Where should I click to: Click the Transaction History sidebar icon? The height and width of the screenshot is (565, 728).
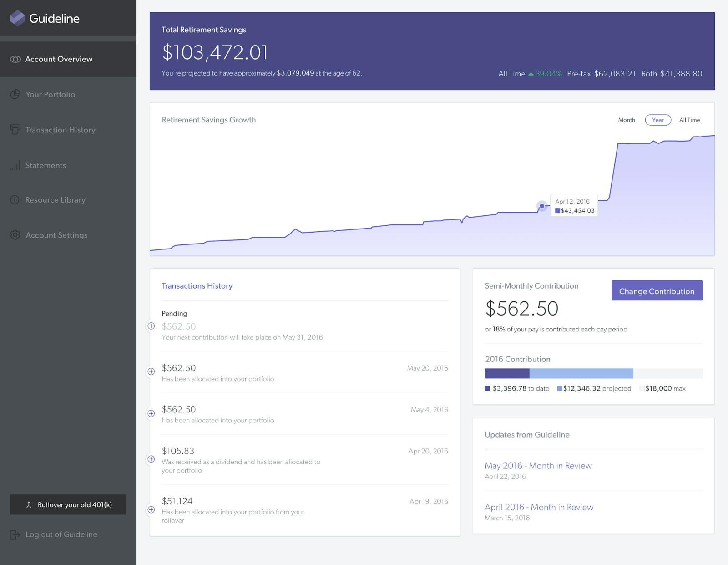(x=15, y=130)
